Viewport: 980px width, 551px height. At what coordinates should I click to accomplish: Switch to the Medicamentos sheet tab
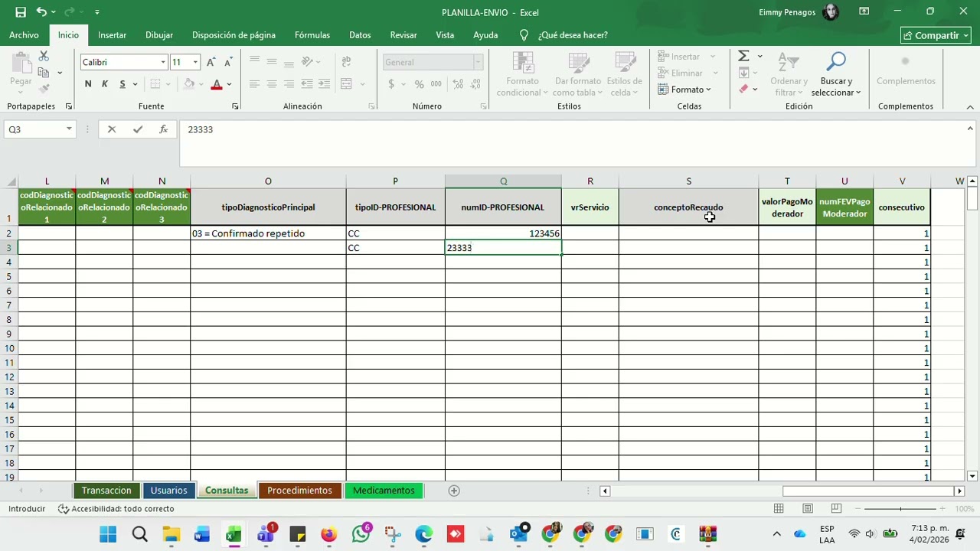click(384, 491)
